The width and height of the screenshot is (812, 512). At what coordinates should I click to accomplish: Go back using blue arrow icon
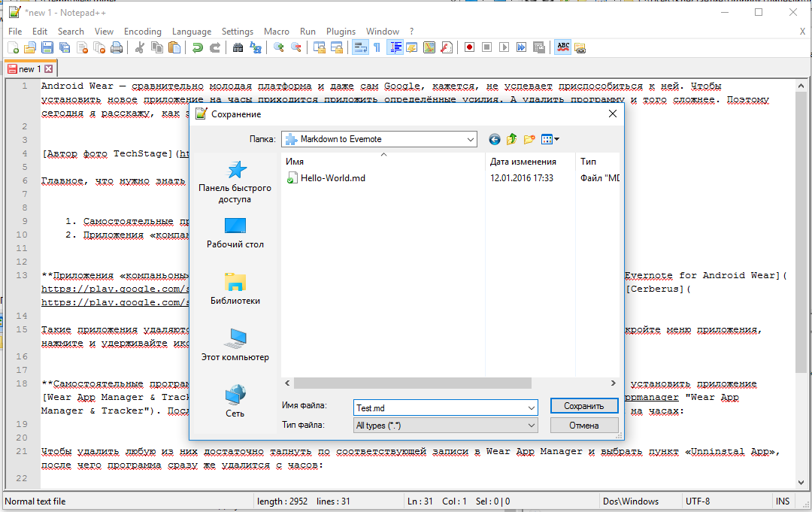point(495,139)
